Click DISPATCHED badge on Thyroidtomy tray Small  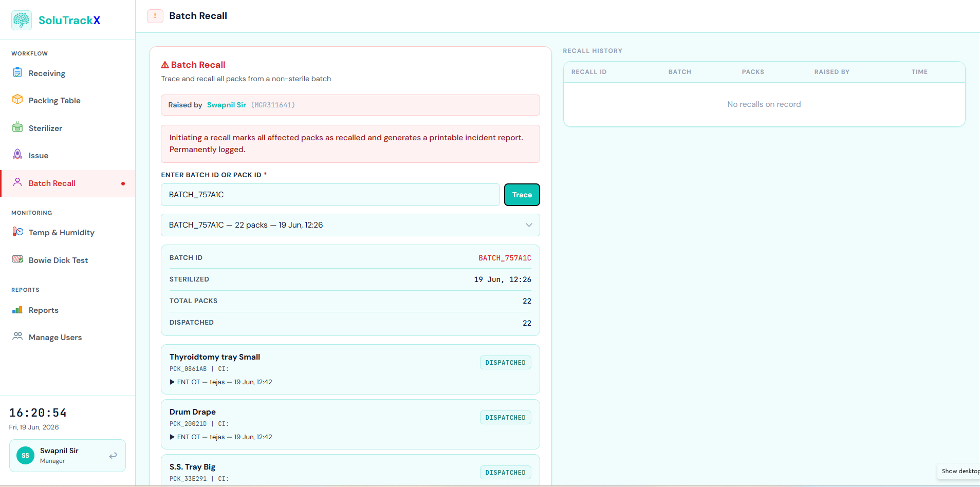[x=506, y=363]
